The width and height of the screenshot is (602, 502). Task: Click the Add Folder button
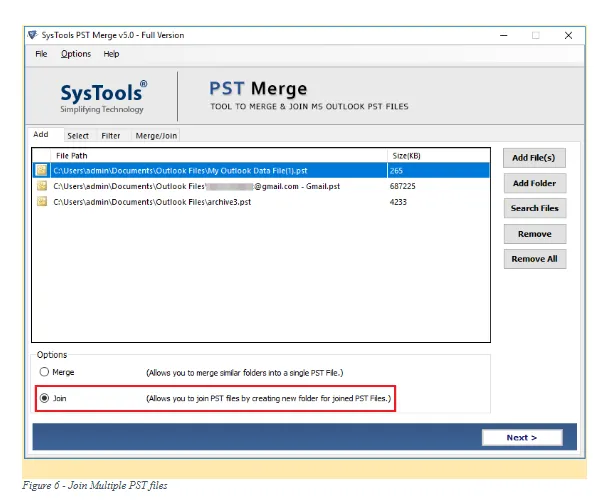pos(534,183)
